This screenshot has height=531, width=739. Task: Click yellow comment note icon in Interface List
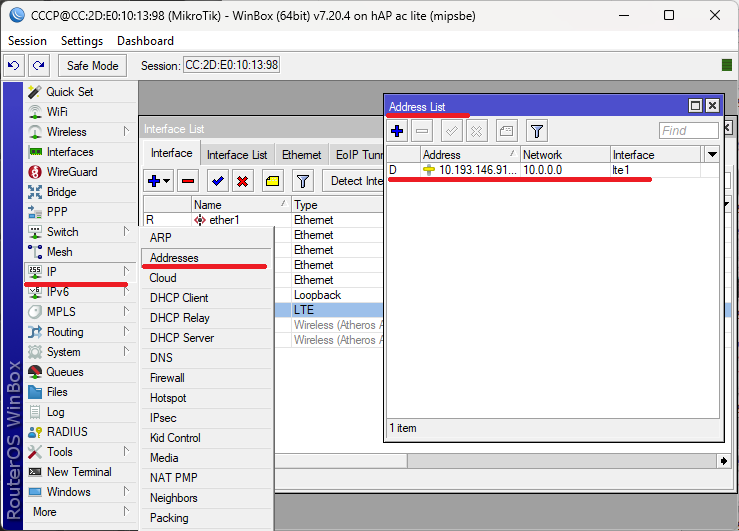[272, 181]
